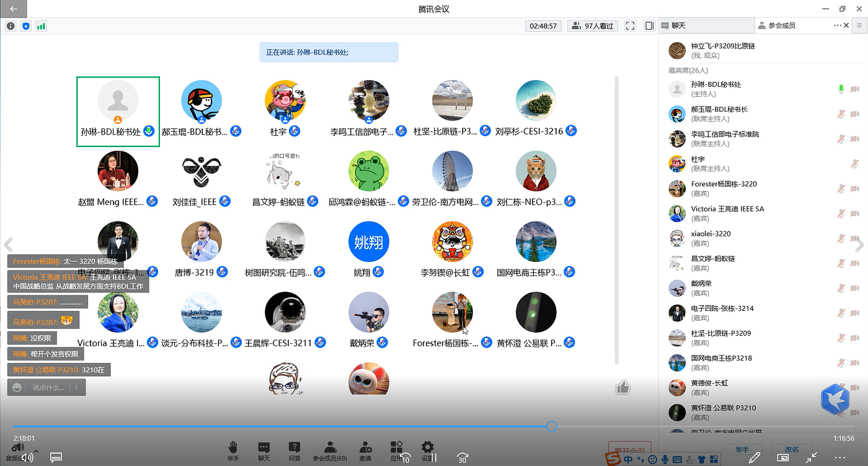The height and width of the screenshot is (466, 868).
Task: Open the more options dots on 参会成员 tab
Action: 838,25
